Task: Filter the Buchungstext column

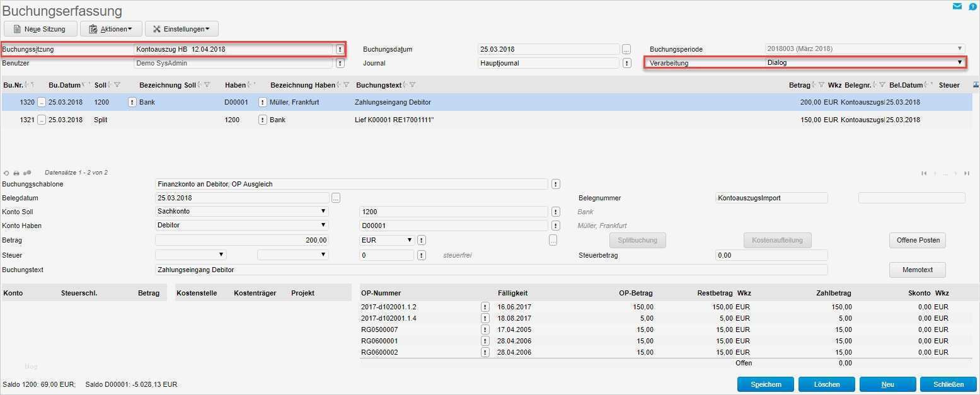Action: [x=412, y=85]
